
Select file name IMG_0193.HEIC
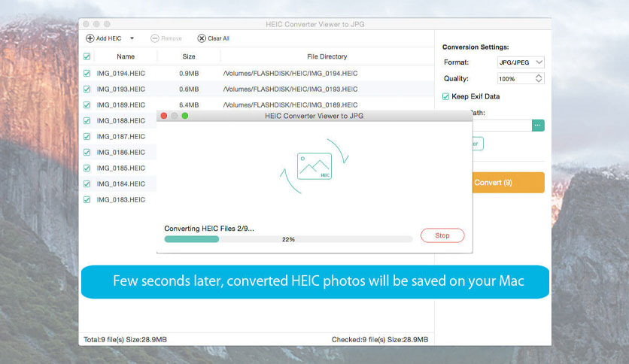(x=120, y=89)
